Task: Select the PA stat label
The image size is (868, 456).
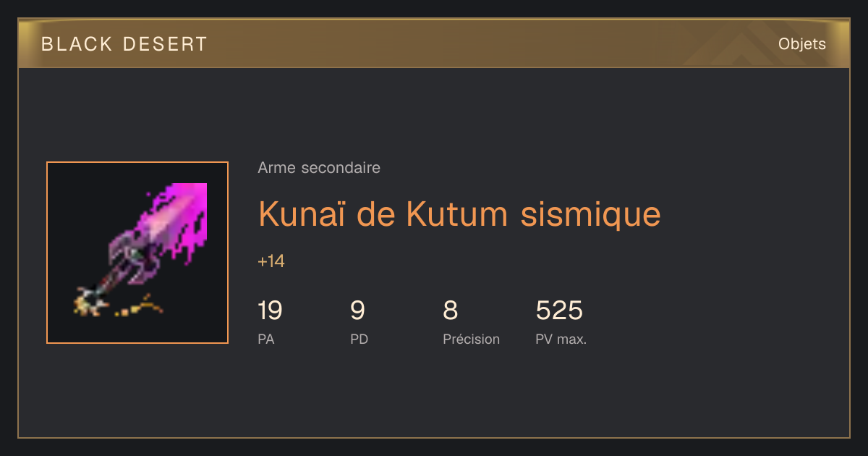Action: point(266,339)
